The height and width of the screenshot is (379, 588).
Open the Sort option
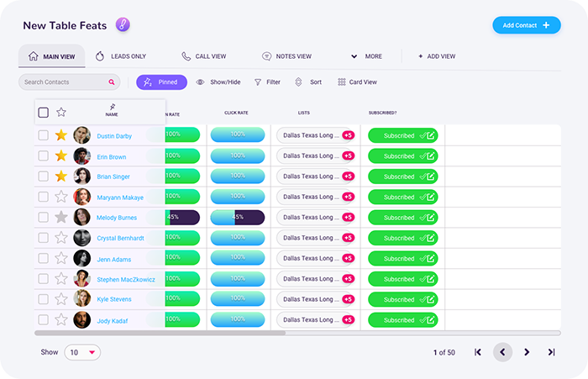[x=308, y=82]
